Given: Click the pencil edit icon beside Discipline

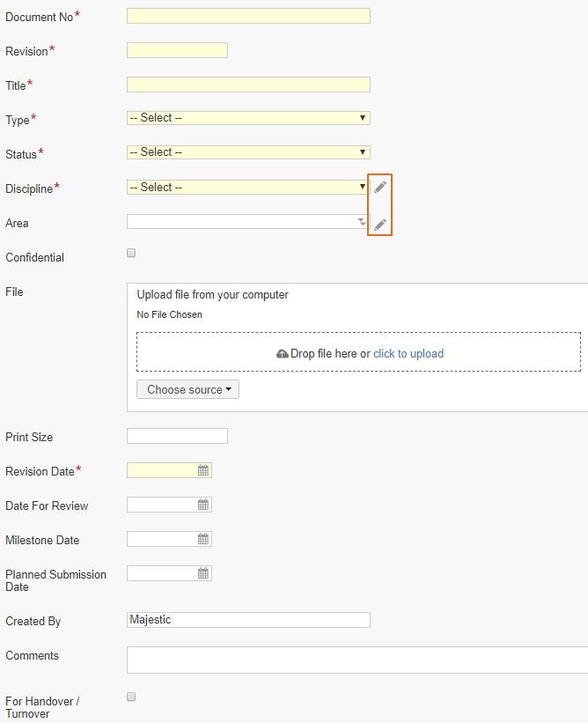Looking at the screenshot, I should [380, 188].
